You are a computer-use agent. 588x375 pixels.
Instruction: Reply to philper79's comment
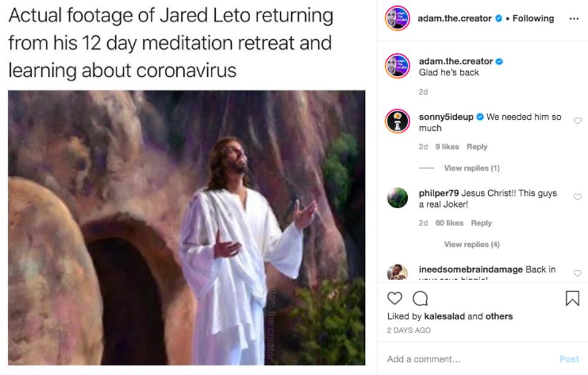click(481, 223)
